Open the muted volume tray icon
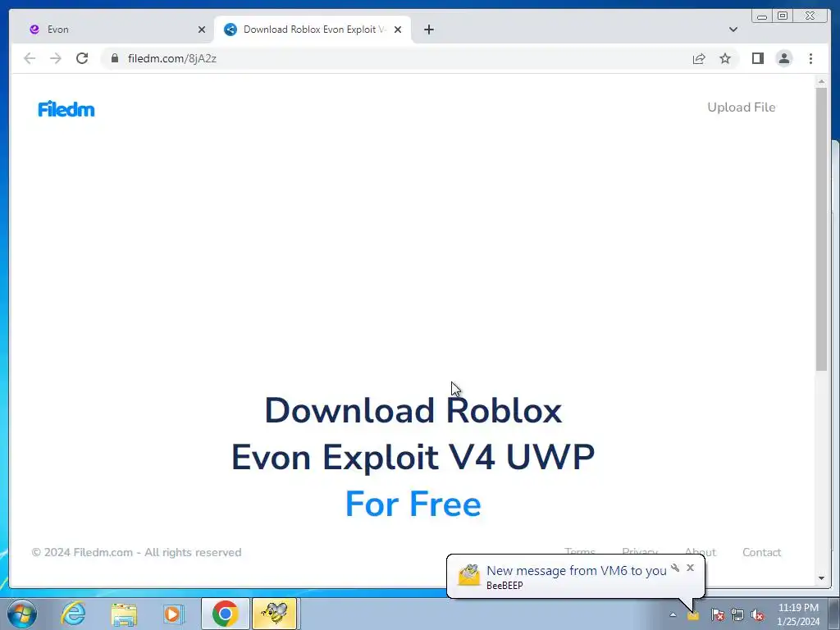Viewport: 840px width, 630px height. click(757, 614)
